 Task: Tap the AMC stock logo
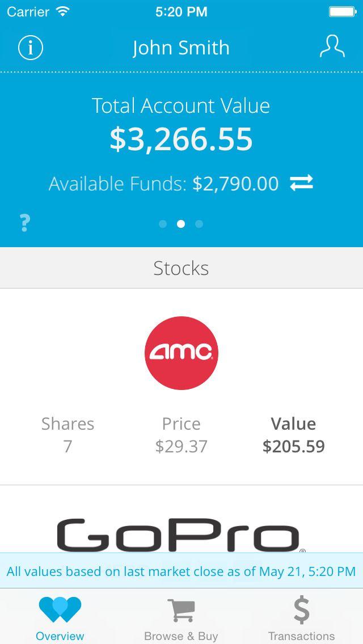tap(181, 353)
